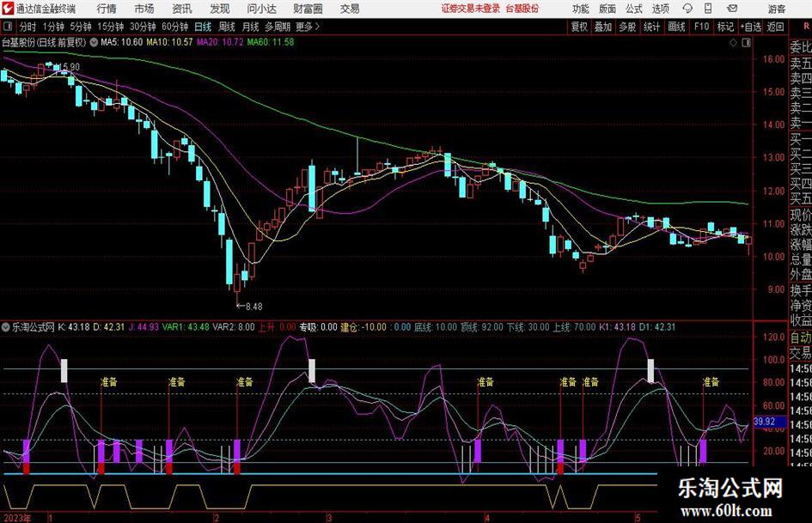Switch to 分时 chart period

tap(27, 27)
